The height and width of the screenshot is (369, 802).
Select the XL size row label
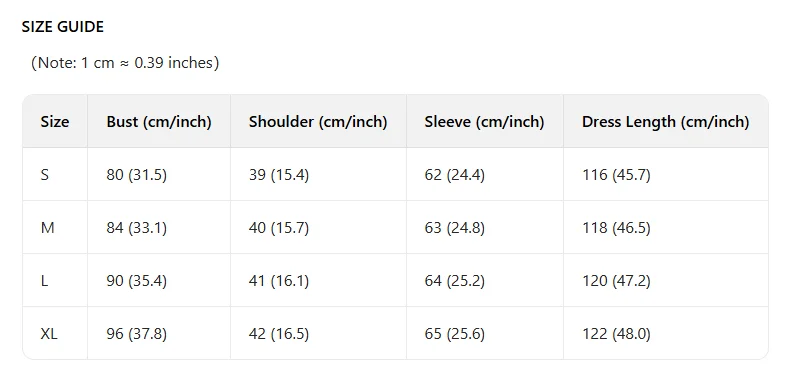(49, 334)
